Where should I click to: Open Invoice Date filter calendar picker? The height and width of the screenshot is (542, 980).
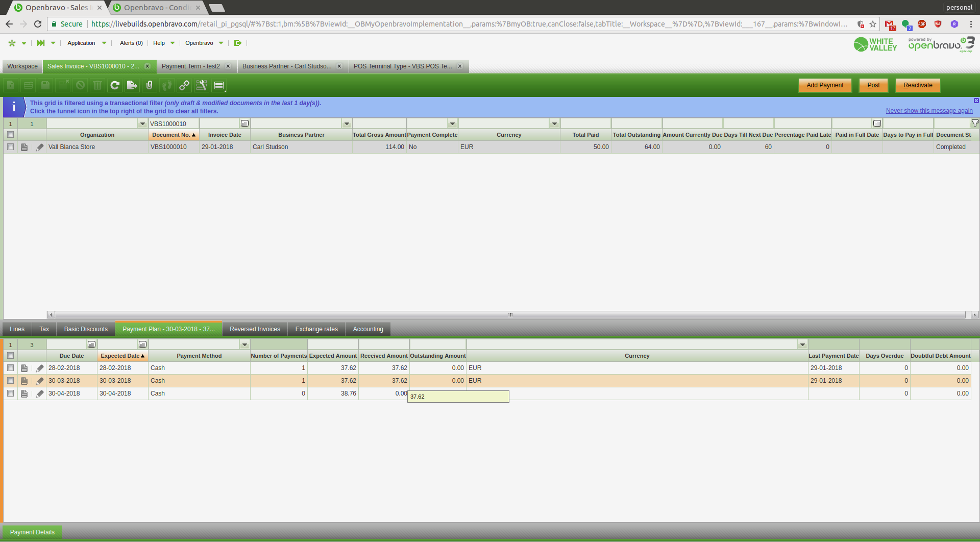pyautogui.click(x=245, y=124)
